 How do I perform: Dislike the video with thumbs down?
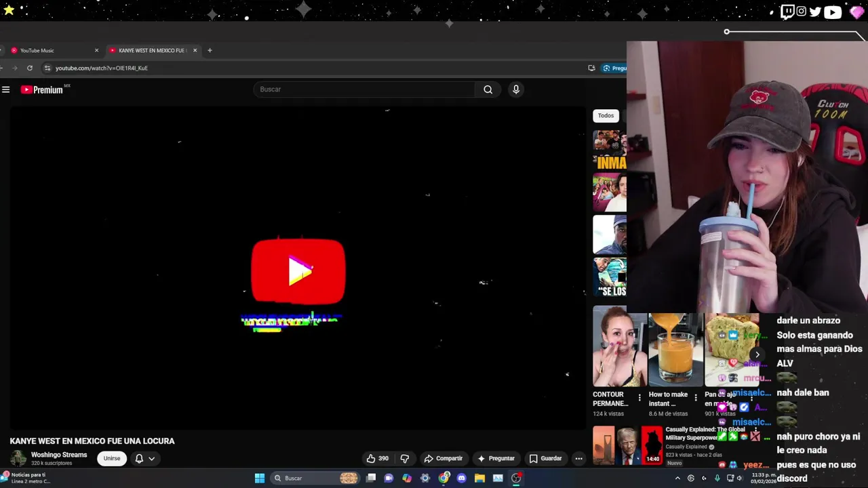pyautogui.click(x=405, y=458)
